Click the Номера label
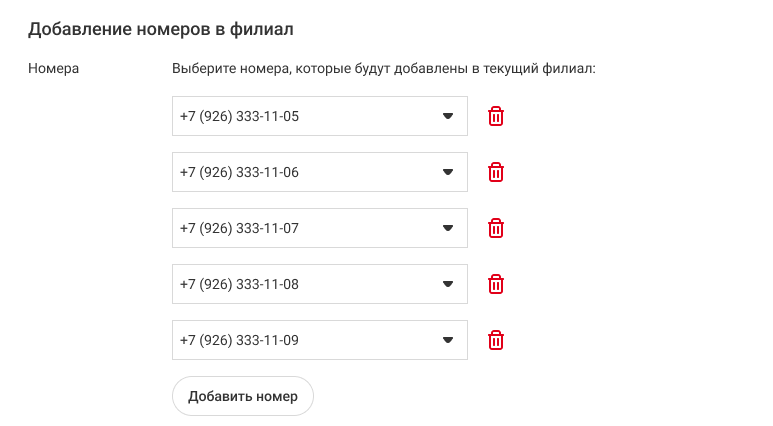773x426 pixels. [x=53, y=68]
